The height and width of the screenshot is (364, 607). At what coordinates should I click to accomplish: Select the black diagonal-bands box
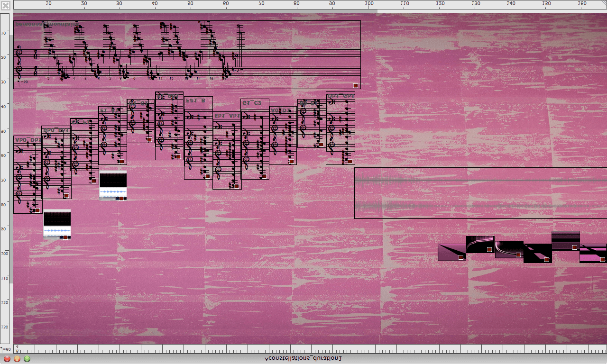pos(537,253)
